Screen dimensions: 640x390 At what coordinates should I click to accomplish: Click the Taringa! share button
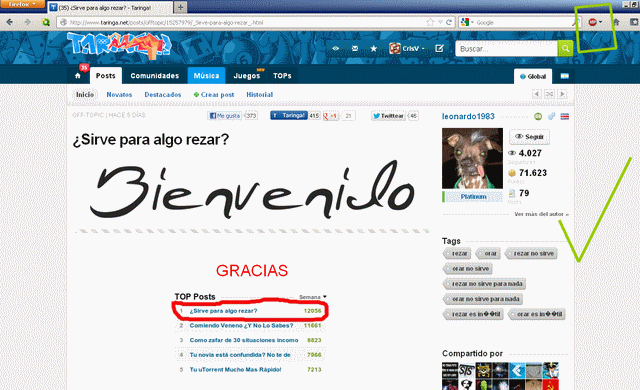[x=289, y=115]
